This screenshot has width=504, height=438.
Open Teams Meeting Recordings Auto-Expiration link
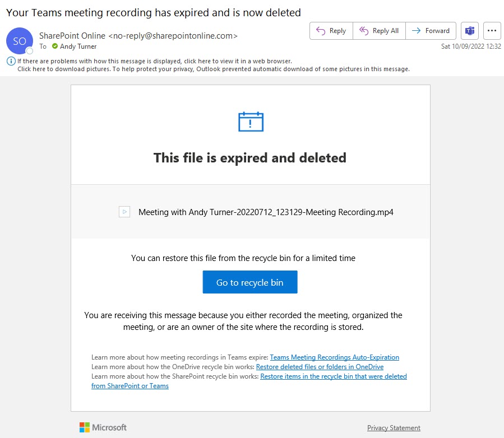coord(334,357)
